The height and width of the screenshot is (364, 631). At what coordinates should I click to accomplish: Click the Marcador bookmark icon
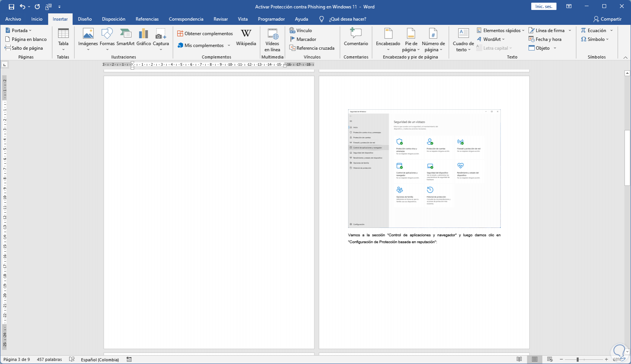[x=293, y=39]
